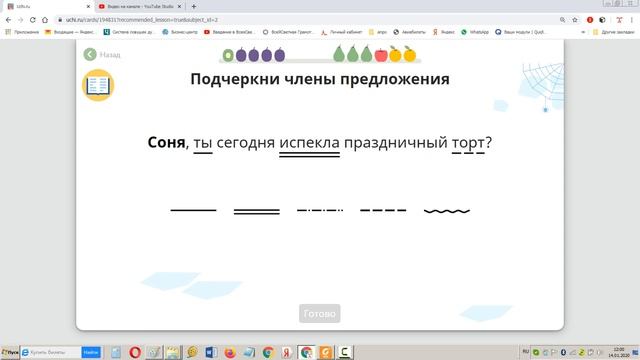Open the Входящие Яндекс mail bookmark
Image resolution: width=640 pixels, height=360 pixels.
70,32
